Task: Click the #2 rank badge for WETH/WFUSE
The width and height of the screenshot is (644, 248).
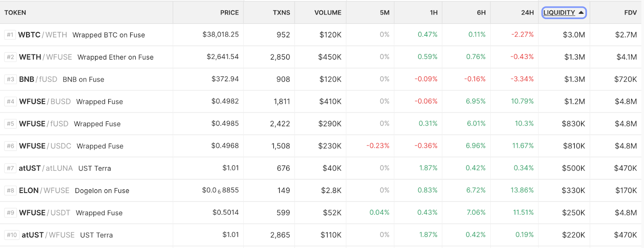Action: [10, 57]
